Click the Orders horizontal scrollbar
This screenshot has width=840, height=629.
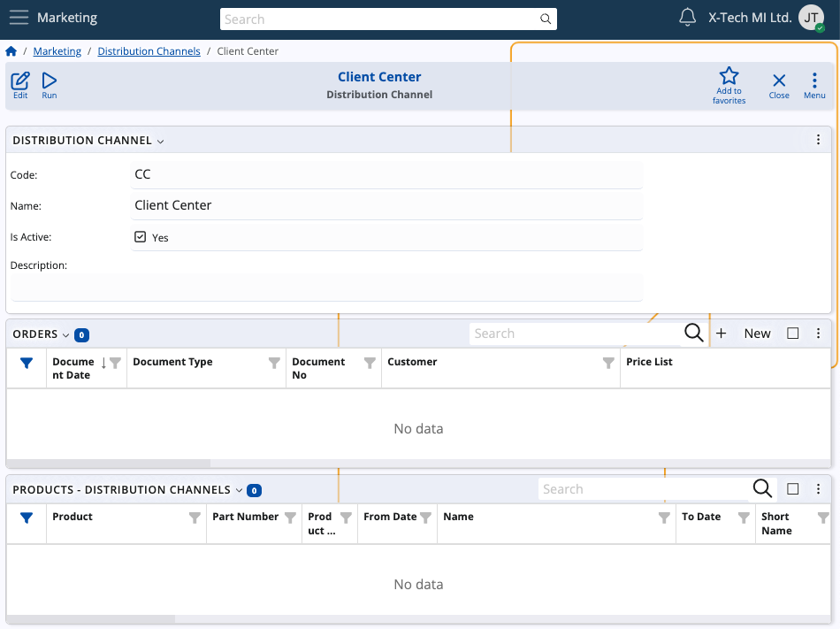[x=109, y=463]
